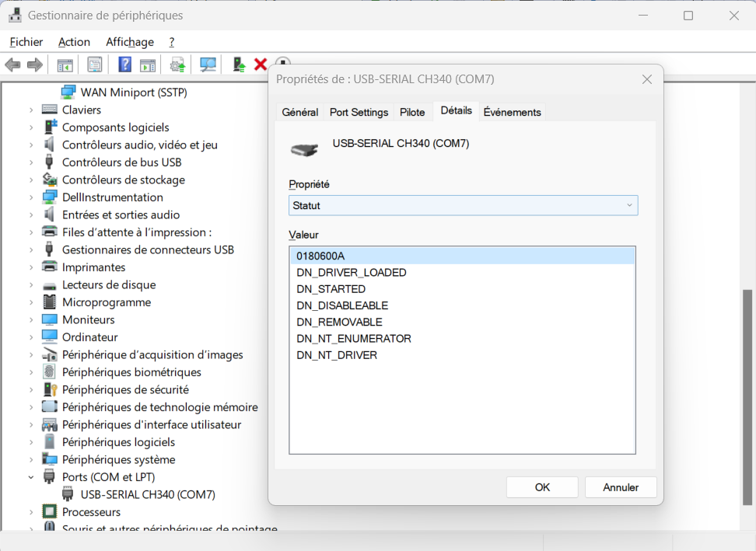This screenshot has width=756, height=551.
Task: Click the Properties toolbar icon
Action: pyautogui.click(x=95, y=64)
